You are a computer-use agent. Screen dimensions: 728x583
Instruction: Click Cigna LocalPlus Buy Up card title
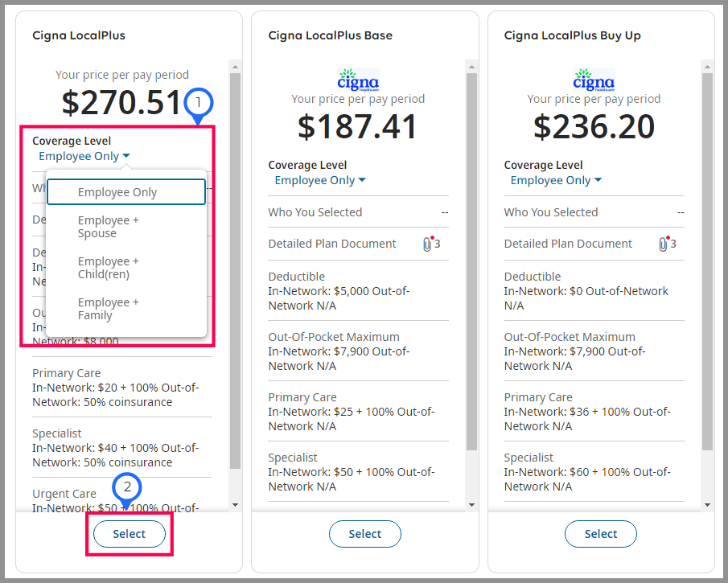[572, 35]
